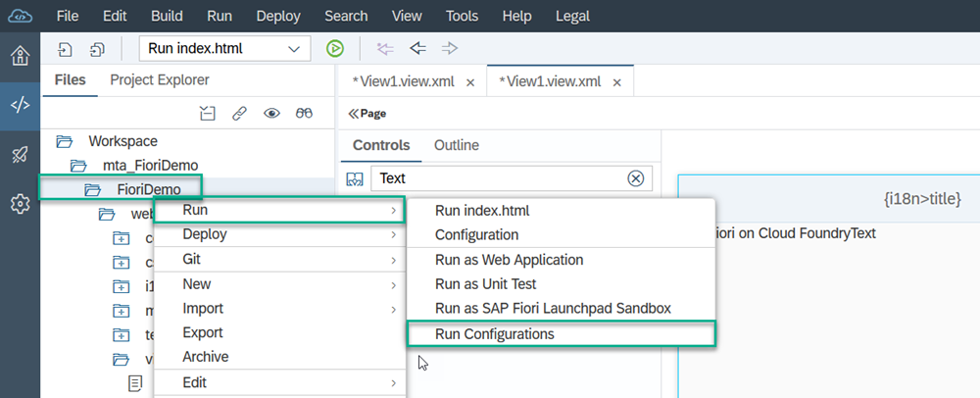Choose Export in context menu

pos(280,332)
